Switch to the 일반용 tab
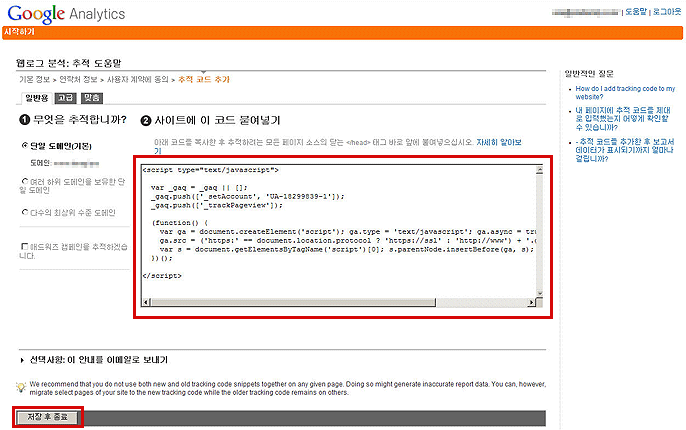This screenshot has width=686, height=430. pyautogui.click(x=36, y=98)
